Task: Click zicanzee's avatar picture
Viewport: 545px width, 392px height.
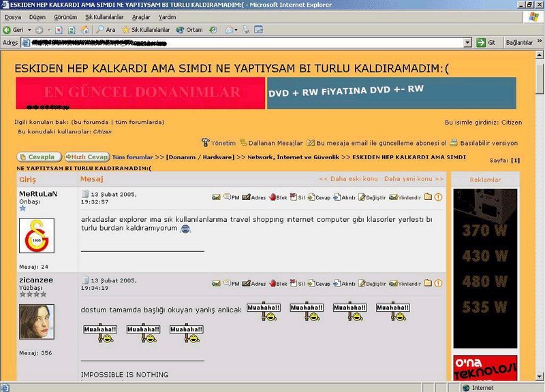Action: click(37, 323)
